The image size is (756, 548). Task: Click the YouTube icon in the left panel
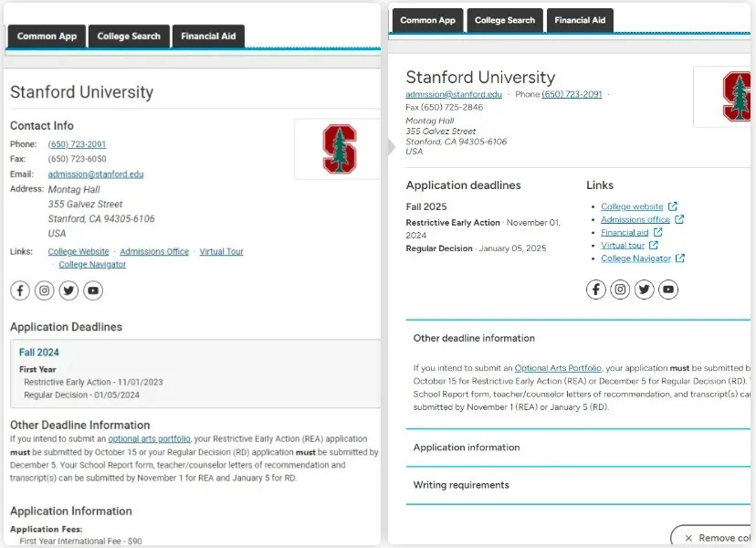(92, 290)
